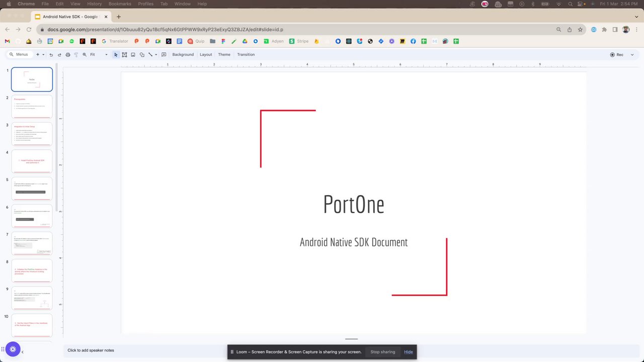Viewport: 644px width, 362px height.
Task: Click the Facebook bookmark icon
Action: click(x=413, y=41)
